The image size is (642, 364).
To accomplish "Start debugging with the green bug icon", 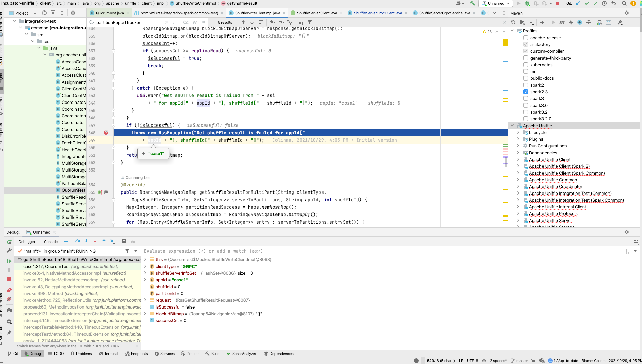I will (527, 3).
